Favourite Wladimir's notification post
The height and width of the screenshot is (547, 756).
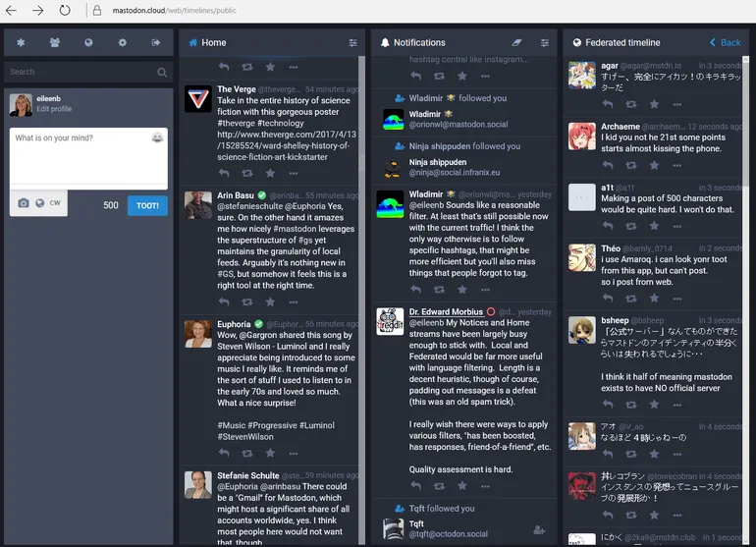462,290
